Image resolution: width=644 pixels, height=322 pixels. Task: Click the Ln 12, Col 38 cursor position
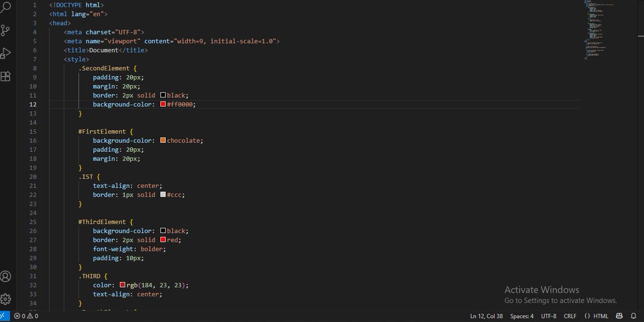click(x=486, y=316)
